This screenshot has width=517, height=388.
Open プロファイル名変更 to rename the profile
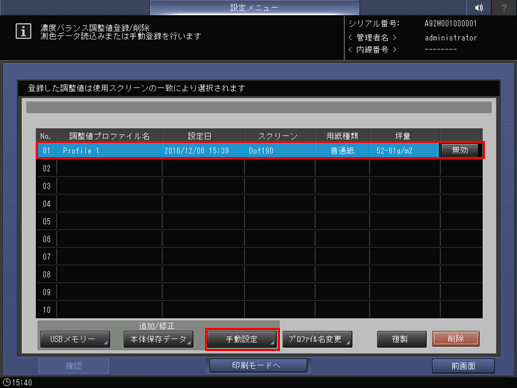click(317, 339)
